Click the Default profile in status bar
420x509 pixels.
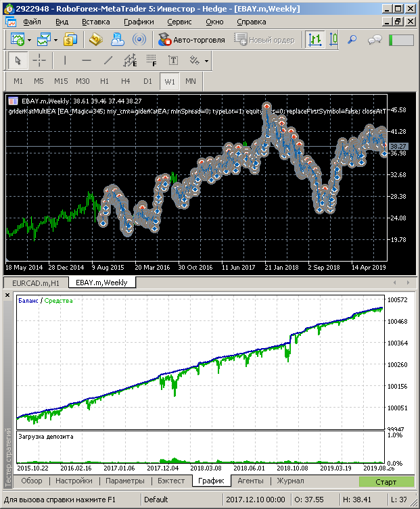(156, 500)
